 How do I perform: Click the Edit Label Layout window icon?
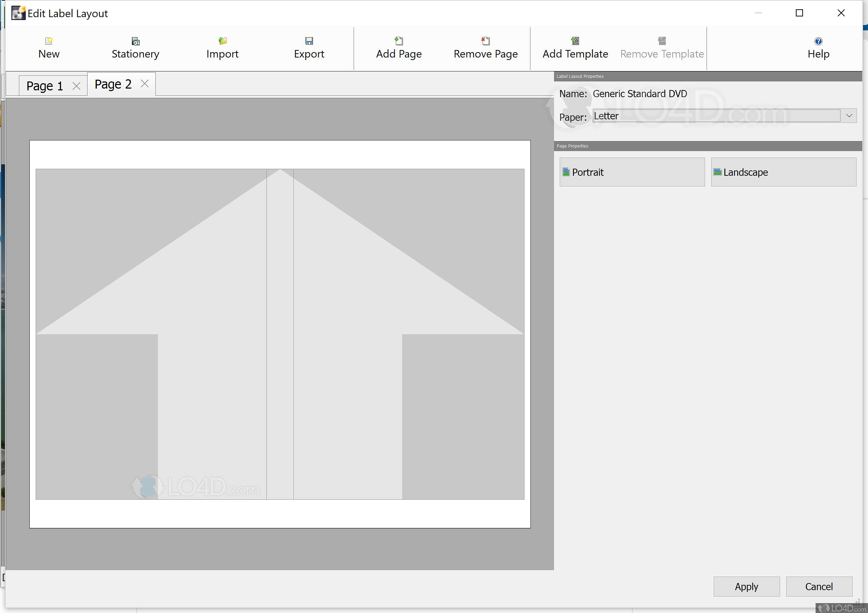[x=18, y=13]
